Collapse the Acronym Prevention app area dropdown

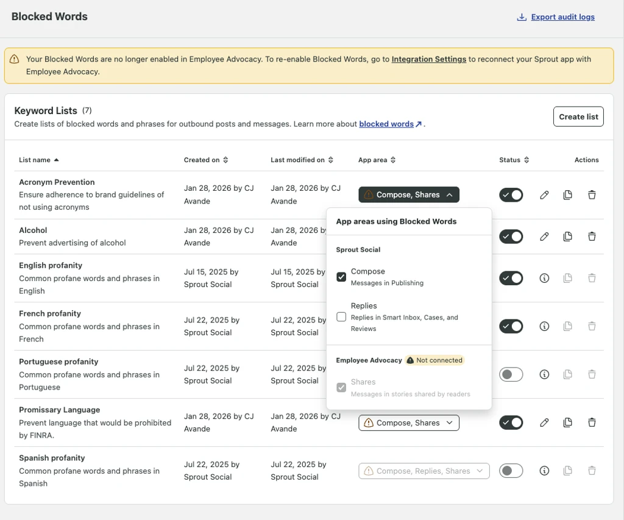pyautogui.click(x=409, y=195)
